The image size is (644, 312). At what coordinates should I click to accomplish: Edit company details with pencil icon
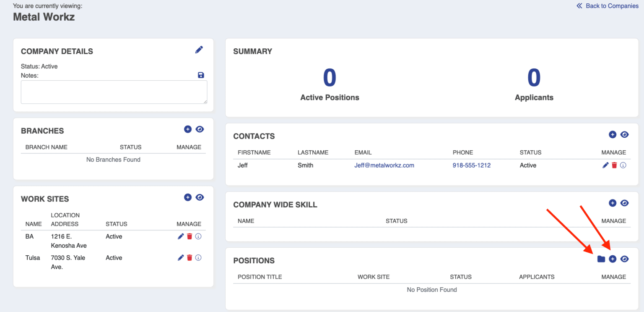click(199, 50)
